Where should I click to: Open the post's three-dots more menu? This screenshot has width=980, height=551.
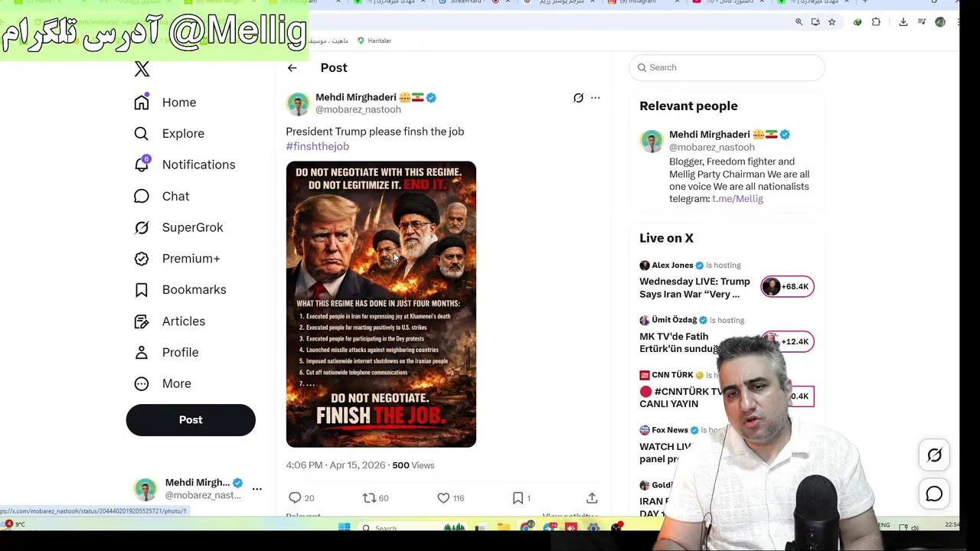[x=596, y=98]
